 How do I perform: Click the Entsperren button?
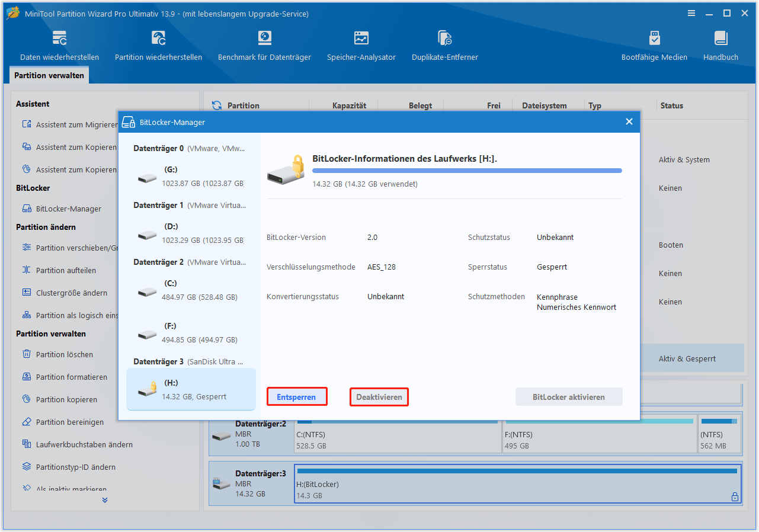(x=297, y=397)
